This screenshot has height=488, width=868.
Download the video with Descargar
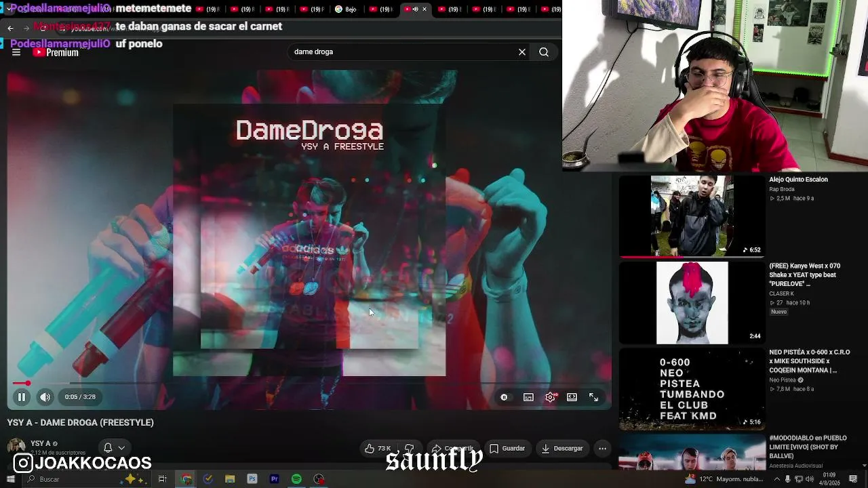[x=561, y=448]
